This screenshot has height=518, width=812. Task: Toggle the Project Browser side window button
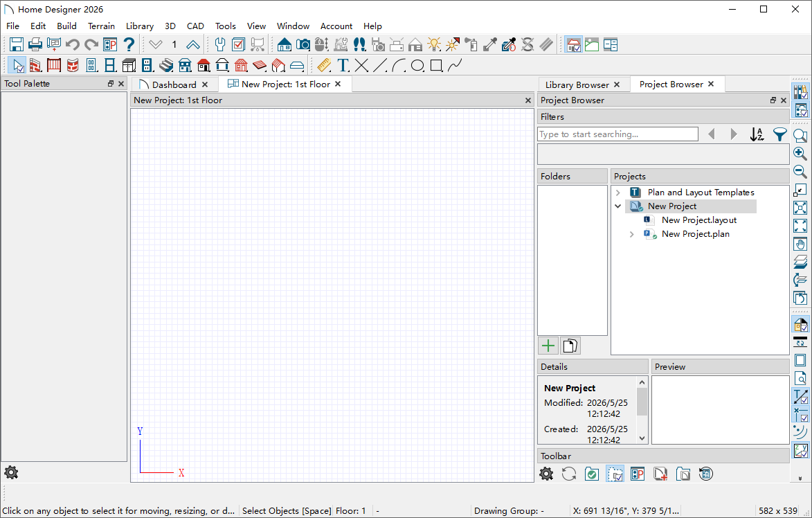[x=800, y=110]
